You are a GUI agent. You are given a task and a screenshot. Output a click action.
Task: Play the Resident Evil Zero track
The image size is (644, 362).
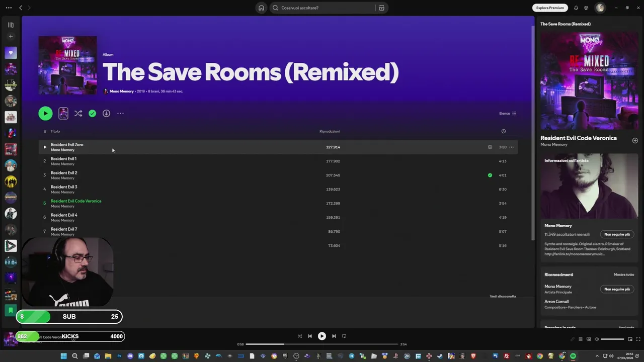click(45, 147)
